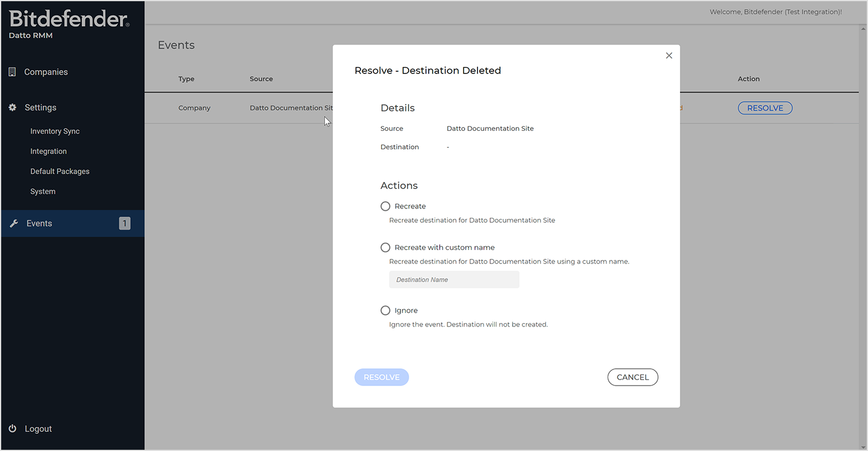This screenshot has height=451, width=868.
Task: Select the Recreate radio button
Action: pyautogui.click(x=385, y=206)
